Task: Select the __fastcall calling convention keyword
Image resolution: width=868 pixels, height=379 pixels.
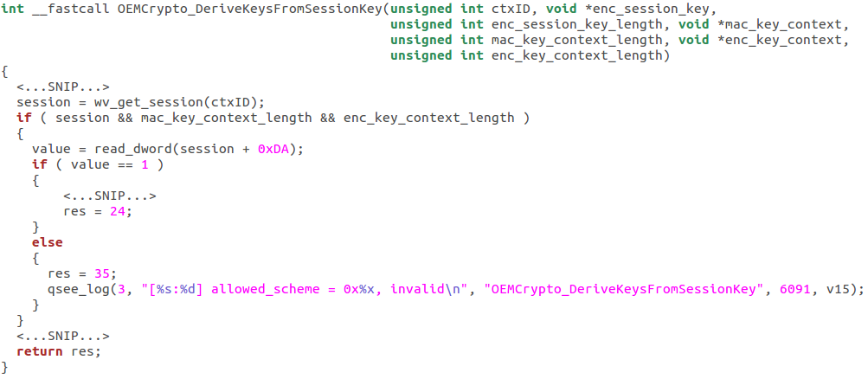Action: coord(70,10)
